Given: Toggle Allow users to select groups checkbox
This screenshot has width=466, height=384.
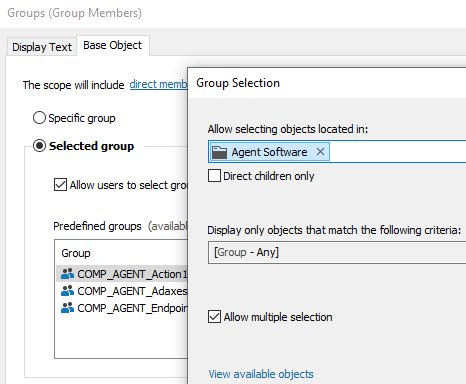Looking at the screenshot, I should (x=60, y=184).
